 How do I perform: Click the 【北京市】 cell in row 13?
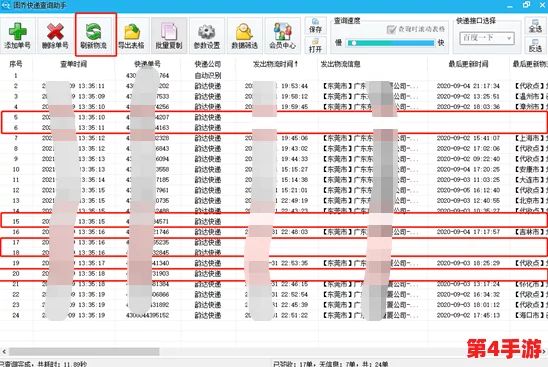pyautogui.click(x=530, y=201)
